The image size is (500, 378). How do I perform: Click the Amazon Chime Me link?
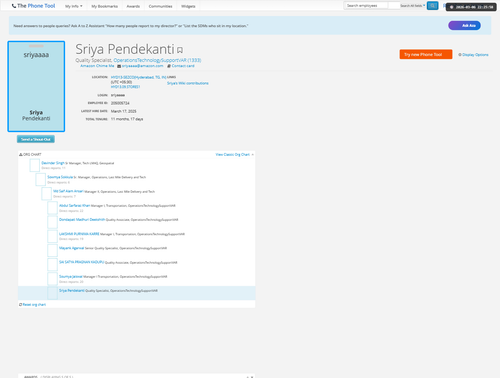tap(97, 66)
